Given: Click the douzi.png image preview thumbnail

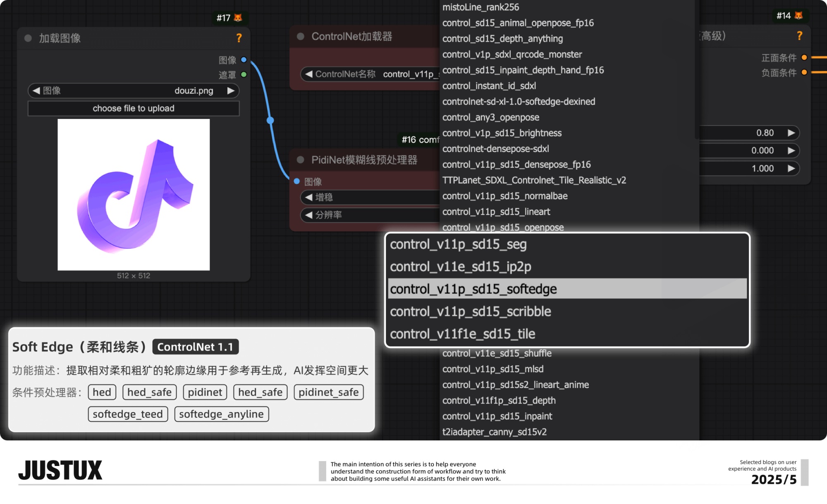Looking at the screenshot, I should pyautogui.click(x=134, y=195).
